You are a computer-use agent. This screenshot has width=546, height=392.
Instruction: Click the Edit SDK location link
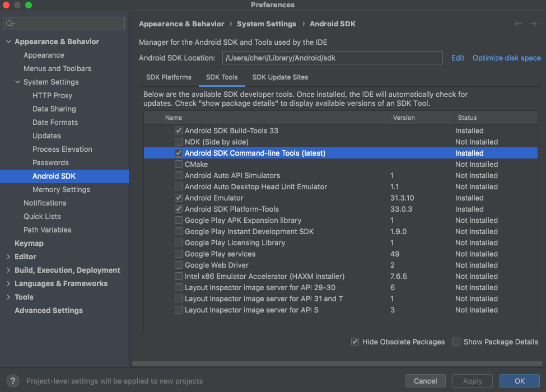coord(458,58)
